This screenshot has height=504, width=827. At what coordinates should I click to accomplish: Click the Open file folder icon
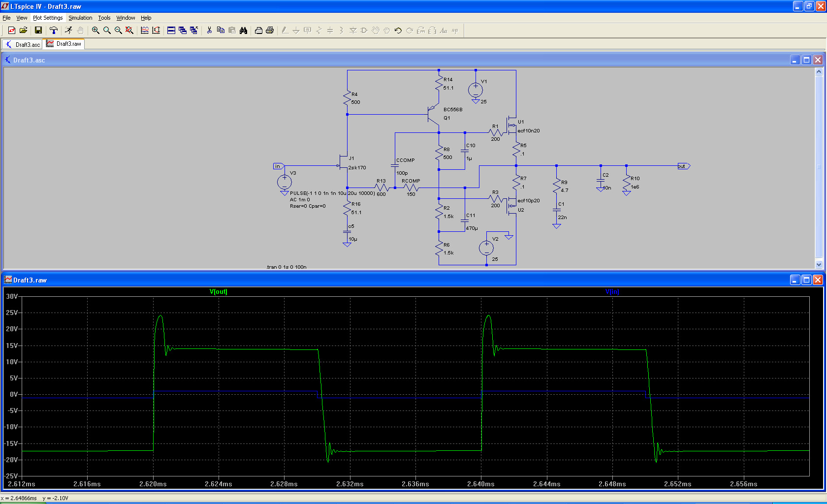click(23, 31)
